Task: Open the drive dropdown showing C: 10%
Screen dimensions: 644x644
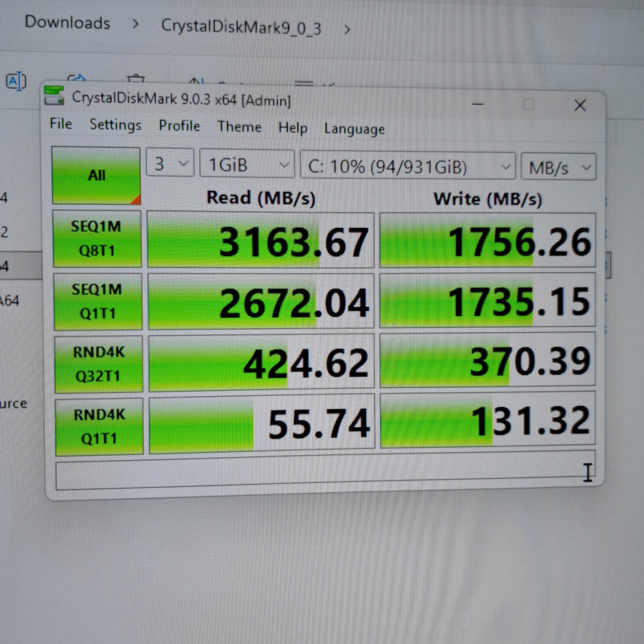Action: tap(408, 166)
